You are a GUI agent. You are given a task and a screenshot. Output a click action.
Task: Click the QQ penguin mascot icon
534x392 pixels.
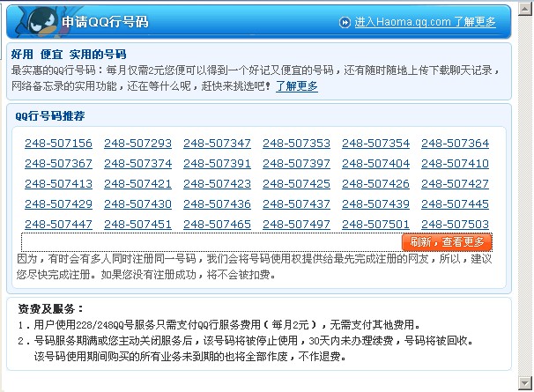tap(41, 21)
